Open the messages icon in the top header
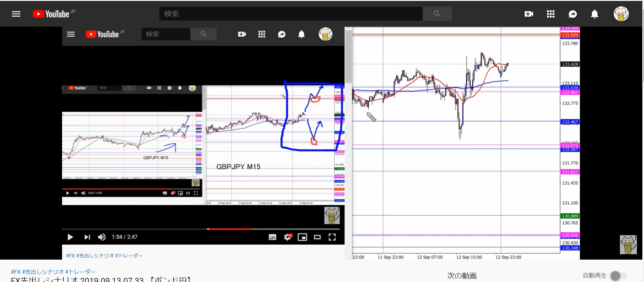 [572, 14]
